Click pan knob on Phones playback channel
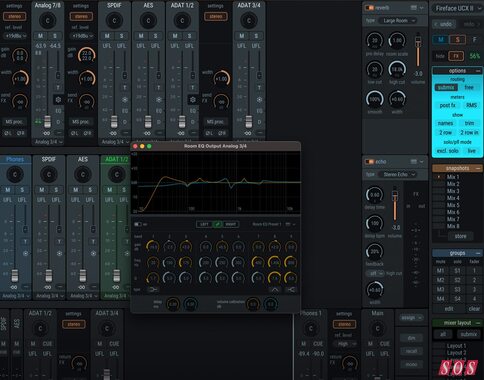Viewport: 484px width, 380px height. 15,174
